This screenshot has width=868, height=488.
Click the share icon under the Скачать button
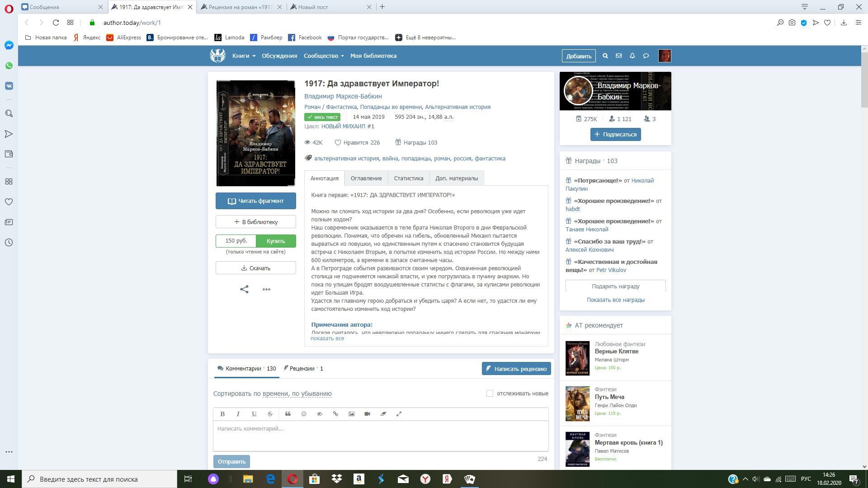[244, 289]
